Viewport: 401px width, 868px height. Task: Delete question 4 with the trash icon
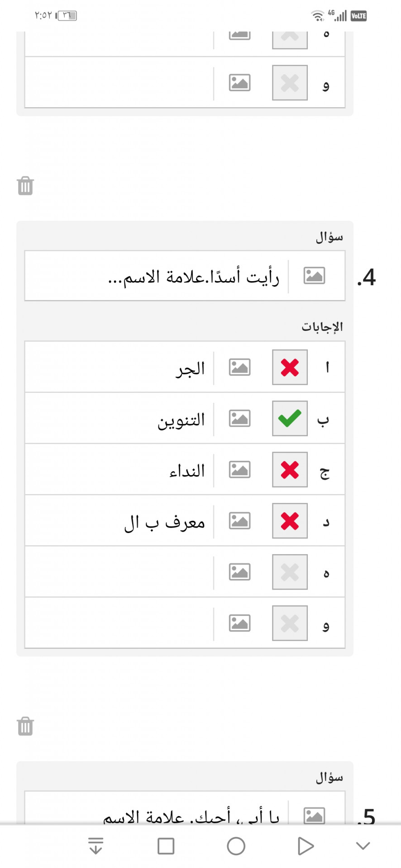pyautogui.click(x=25, y=186)
